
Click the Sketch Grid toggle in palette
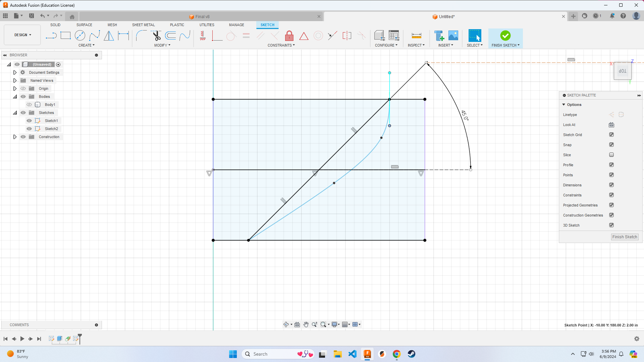click(x=612, y=134)
